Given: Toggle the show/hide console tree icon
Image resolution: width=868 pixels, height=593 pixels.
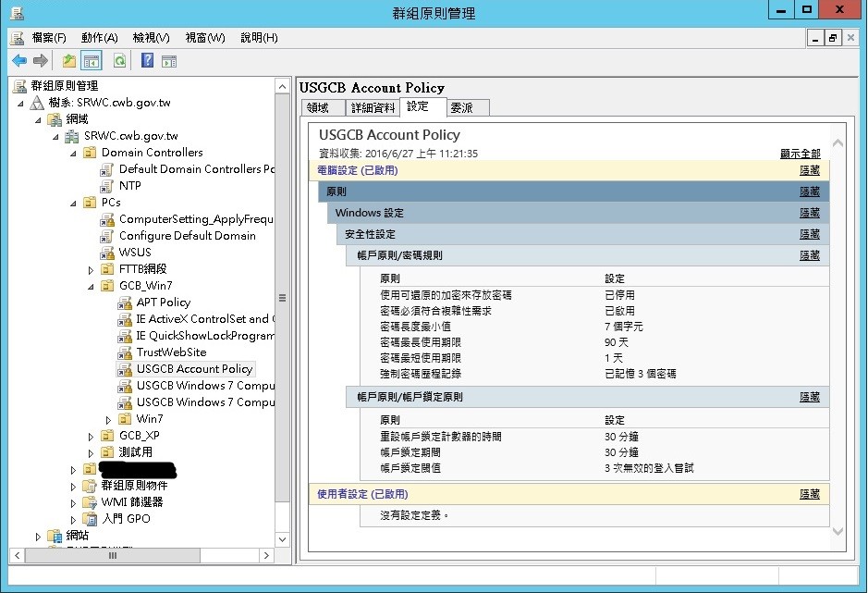Looking at the screenshot, I should [92, 60].
